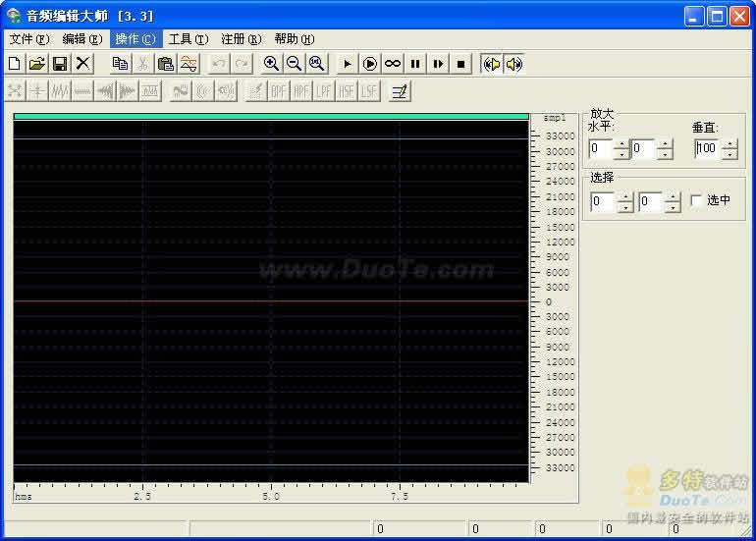Click the Zoom In magnifier icon

pyautogui.click(x=271, y=64)
